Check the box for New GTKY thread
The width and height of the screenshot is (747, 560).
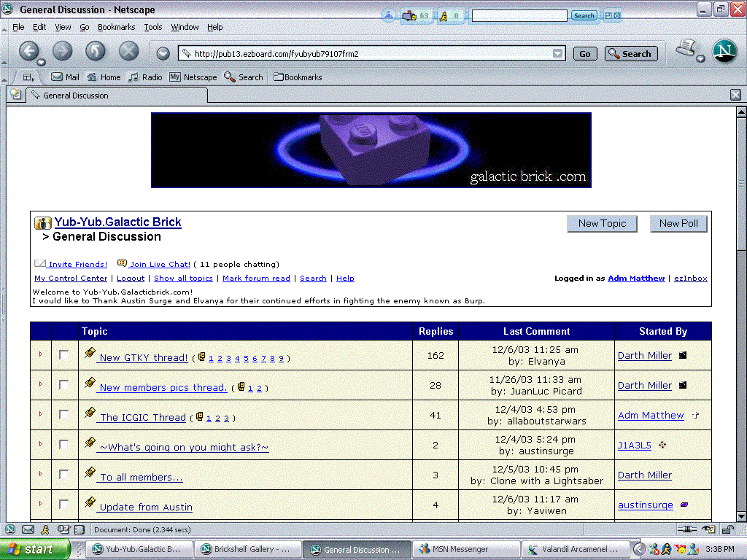[64, 355]
